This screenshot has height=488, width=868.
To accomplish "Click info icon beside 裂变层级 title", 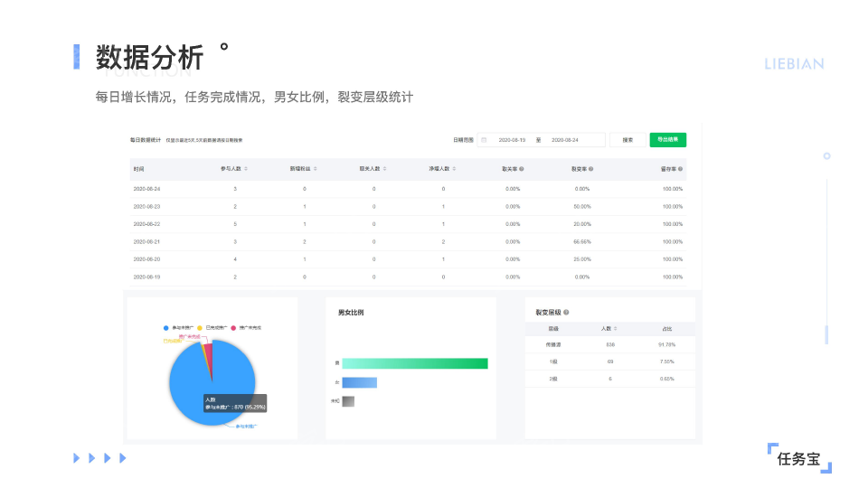I will 566,313.
